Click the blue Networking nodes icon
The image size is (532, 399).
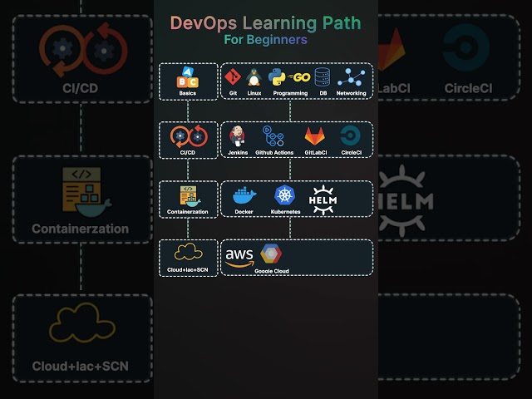352,76
